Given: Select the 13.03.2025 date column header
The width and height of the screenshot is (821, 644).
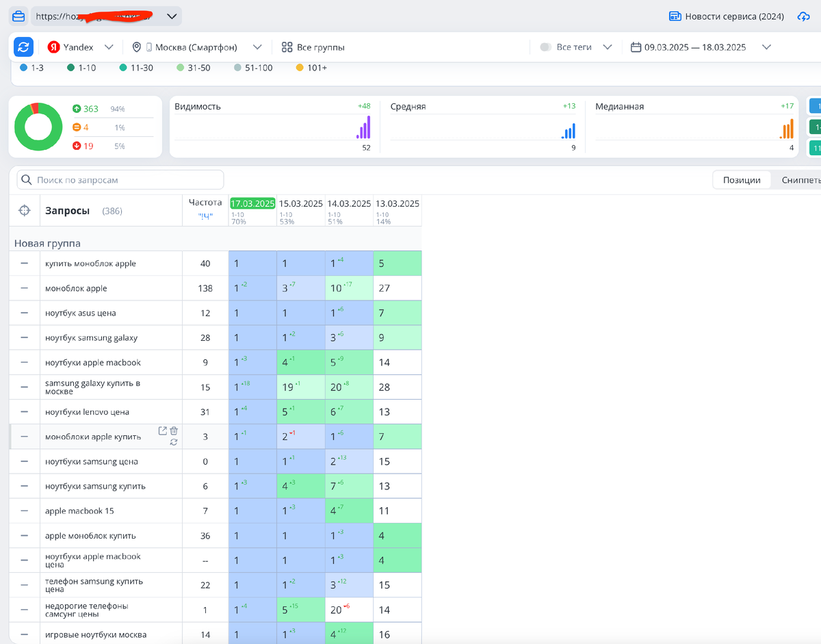Looking at the screenshot, I should [x=398, y=203].
